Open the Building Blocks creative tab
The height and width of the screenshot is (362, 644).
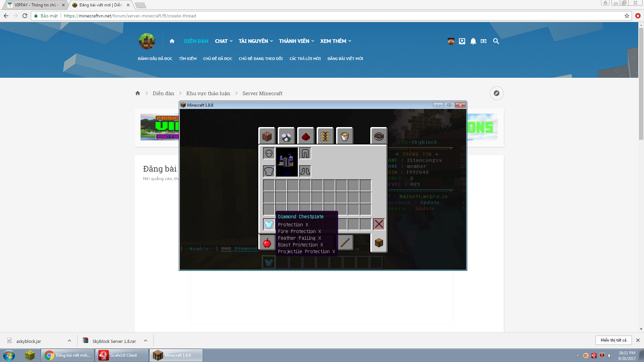tap(267, 136)
